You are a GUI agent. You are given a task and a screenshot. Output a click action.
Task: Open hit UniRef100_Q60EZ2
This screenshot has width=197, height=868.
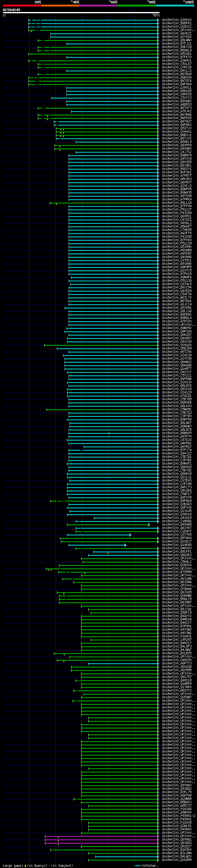(176, 33)
